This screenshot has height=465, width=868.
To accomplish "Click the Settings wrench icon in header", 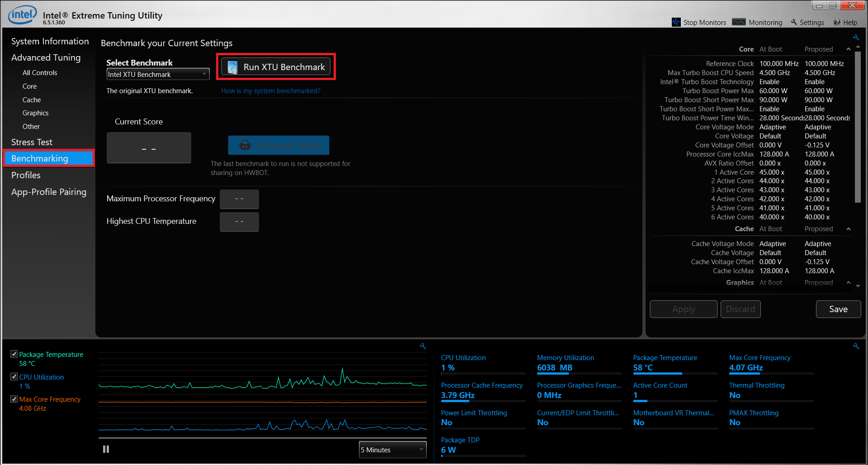I will click(794, 22).
